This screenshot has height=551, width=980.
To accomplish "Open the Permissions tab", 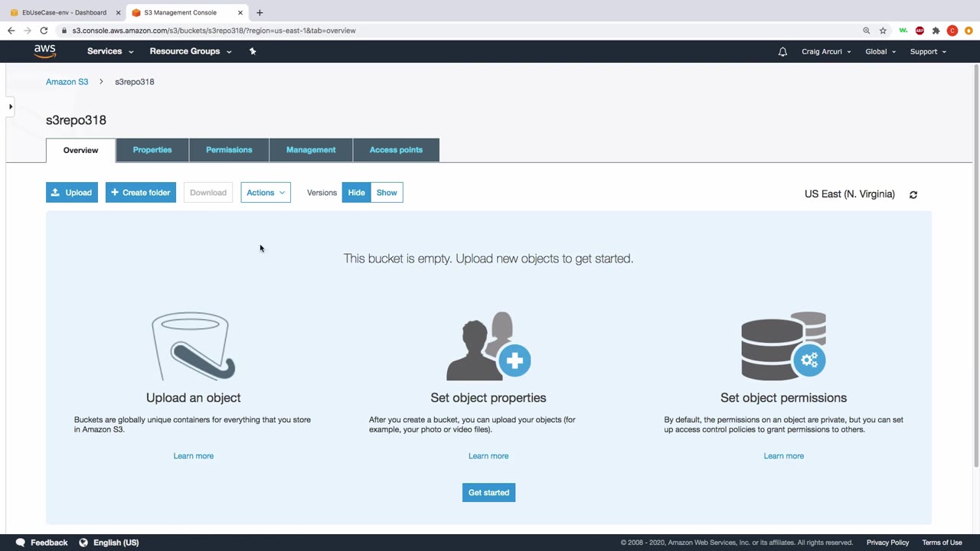I will (x=229, y=150).
